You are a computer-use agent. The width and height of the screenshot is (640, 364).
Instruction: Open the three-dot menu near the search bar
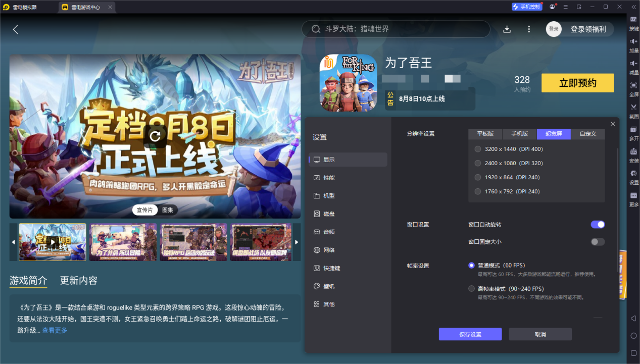[x=528, y=29]
